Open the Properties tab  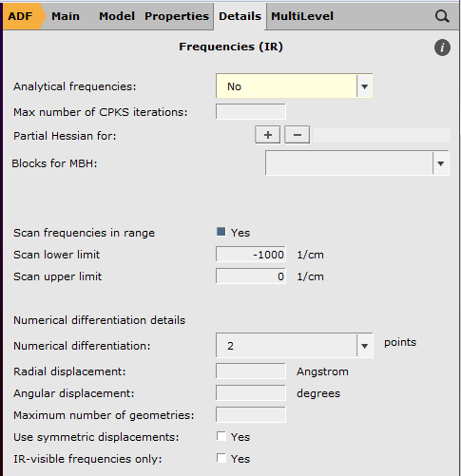pos(177,16)
